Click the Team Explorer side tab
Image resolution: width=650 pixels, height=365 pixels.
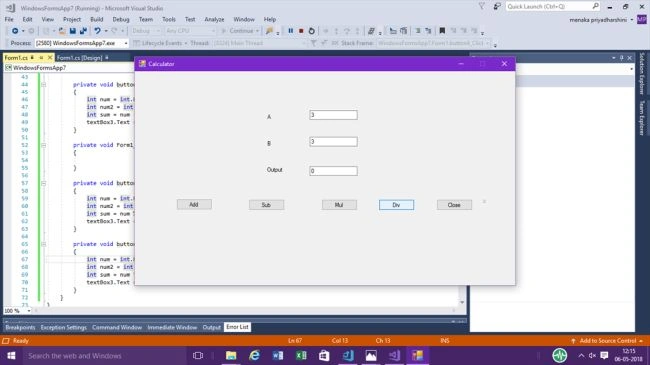[642, 118]
